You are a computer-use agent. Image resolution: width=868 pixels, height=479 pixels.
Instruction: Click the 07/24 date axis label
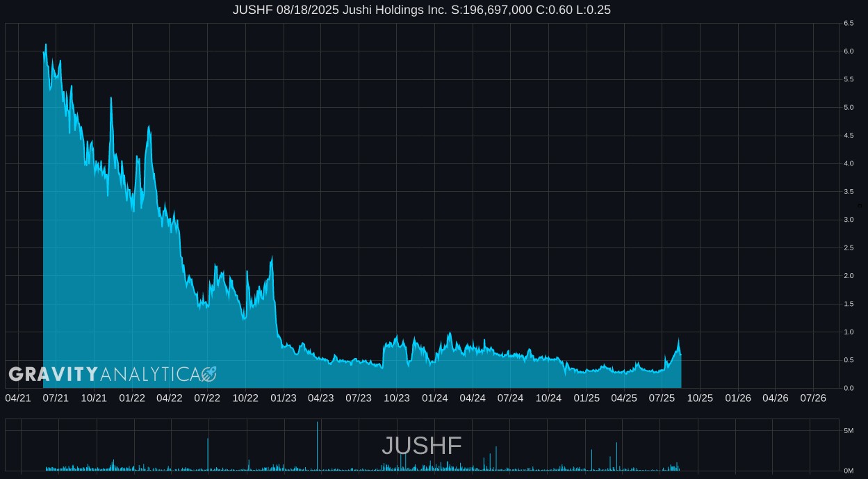pyautogui.click(x=510, y=398)
